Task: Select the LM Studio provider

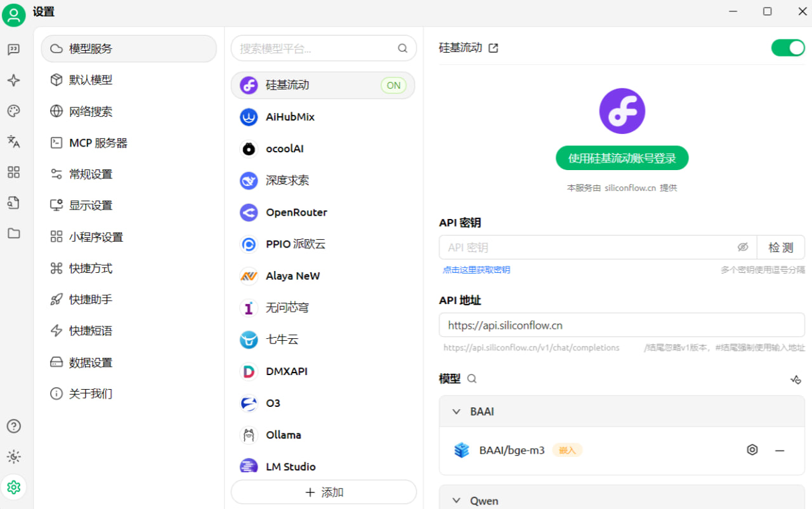Action: point(323,466)
